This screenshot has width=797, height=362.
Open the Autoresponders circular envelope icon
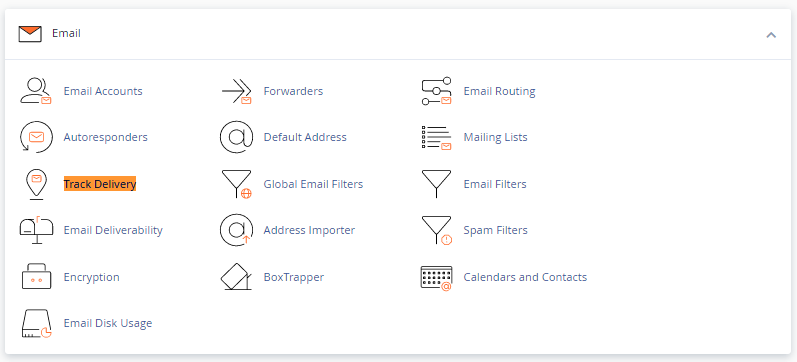coord(36,137)
